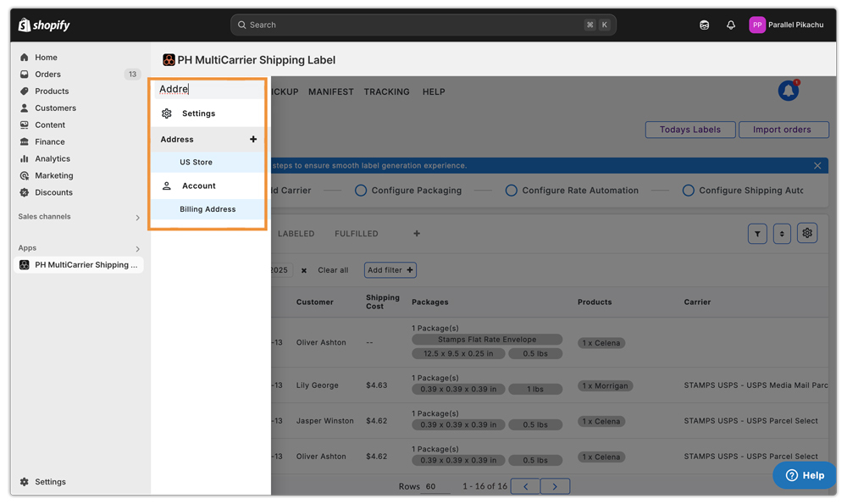The image size is (847, 504).
Task: Open the MANIFEST menu
Action: (330, 91)
